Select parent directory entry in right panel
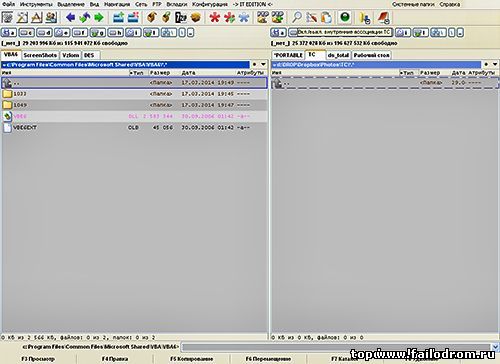Screen dimensions: 500x364 click(x=385, y=83)
